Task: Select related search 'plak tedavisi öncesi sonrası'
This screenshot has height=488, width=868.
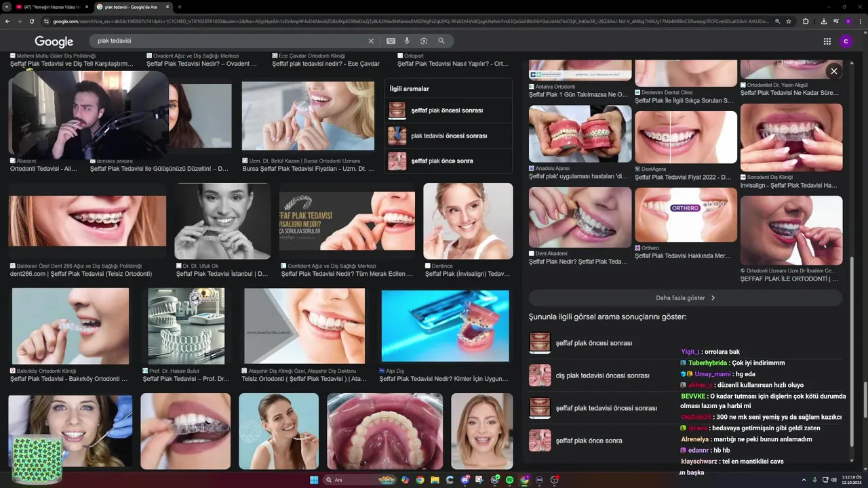Action: pyautogui.click(x=447, y=136)
